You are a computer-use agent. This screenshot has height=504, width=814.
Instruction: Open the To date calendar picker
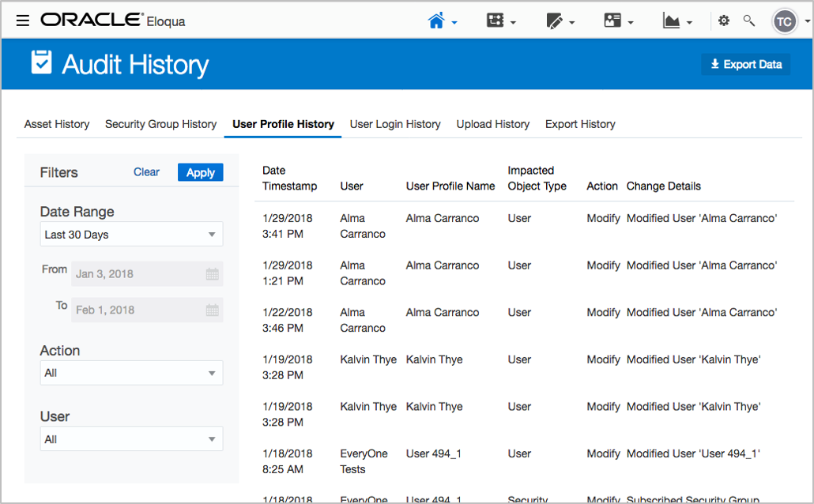tap(212, 310)
